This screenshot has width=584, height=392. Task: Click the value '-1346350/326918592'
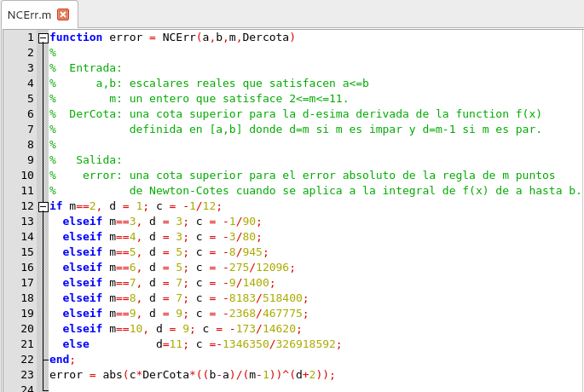pyautogui.click(x=276, y=344)
